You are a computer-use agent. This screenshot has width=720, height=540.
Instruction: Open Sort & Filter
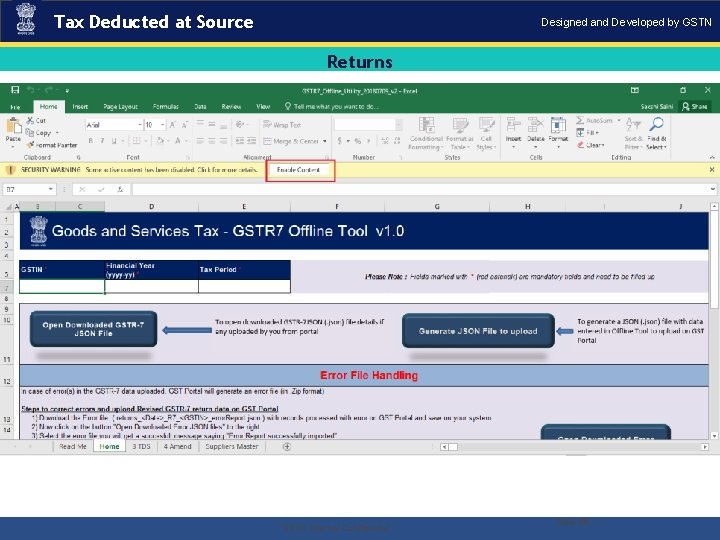633,133
